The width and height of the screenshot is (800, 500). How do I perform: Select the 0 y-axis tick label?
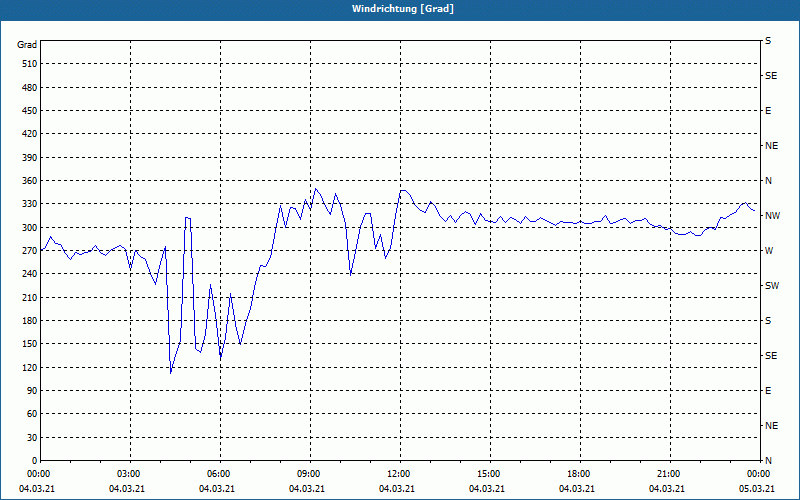(x=34, y=461)
